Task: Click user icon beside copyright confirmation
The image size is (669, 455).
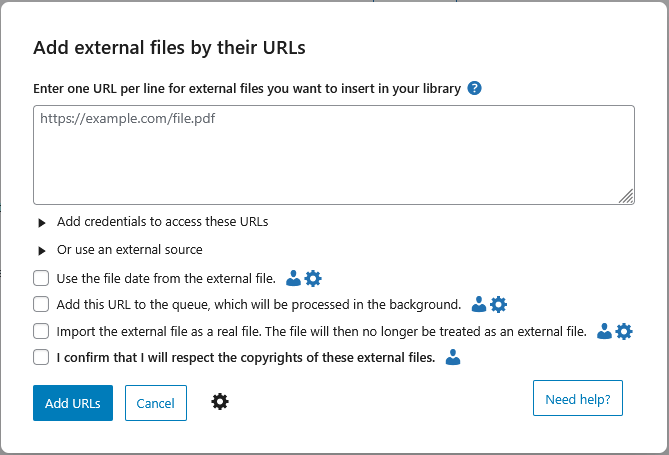Action: [452, 357]
